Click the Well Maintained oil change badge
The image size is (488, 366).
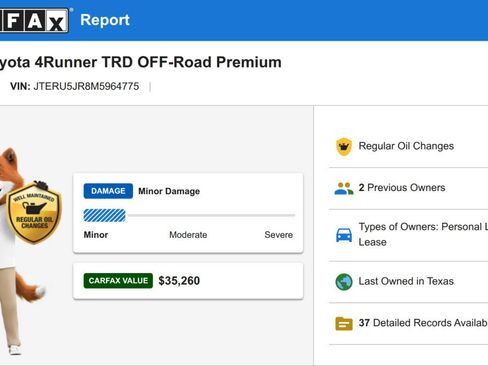(x=34, y=213)
